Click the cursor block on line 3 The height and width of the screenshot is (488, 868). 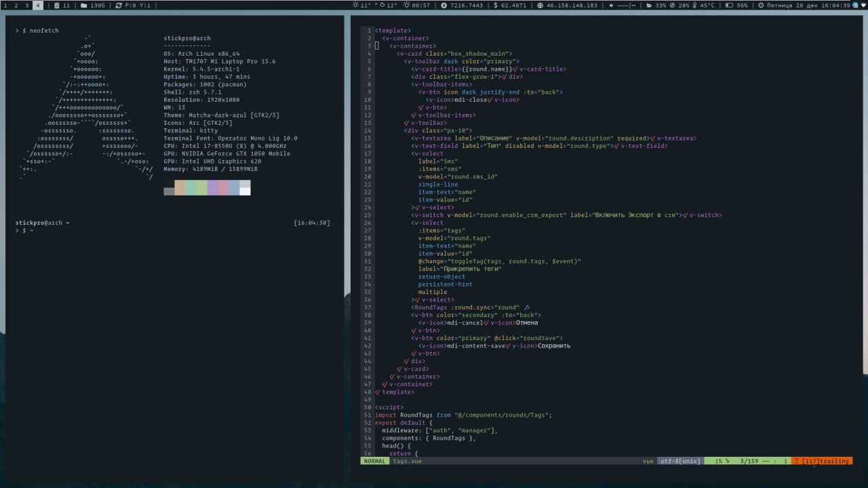377,46
